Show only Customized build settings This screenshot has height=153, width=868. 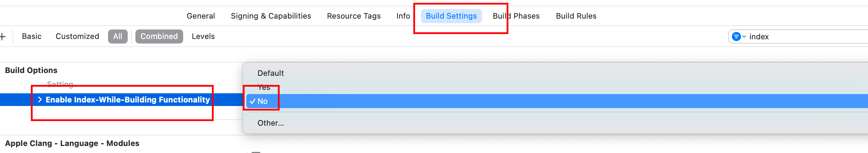(77, 36)
